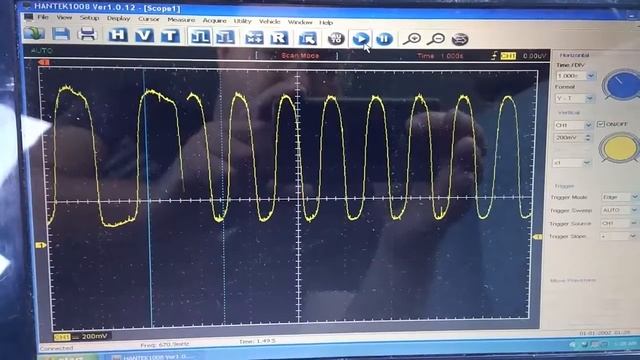Viewport: 640px width, 360px height.
Task: Click the green arrow open-file toolbar icon
Action: (x=34, y=33)
